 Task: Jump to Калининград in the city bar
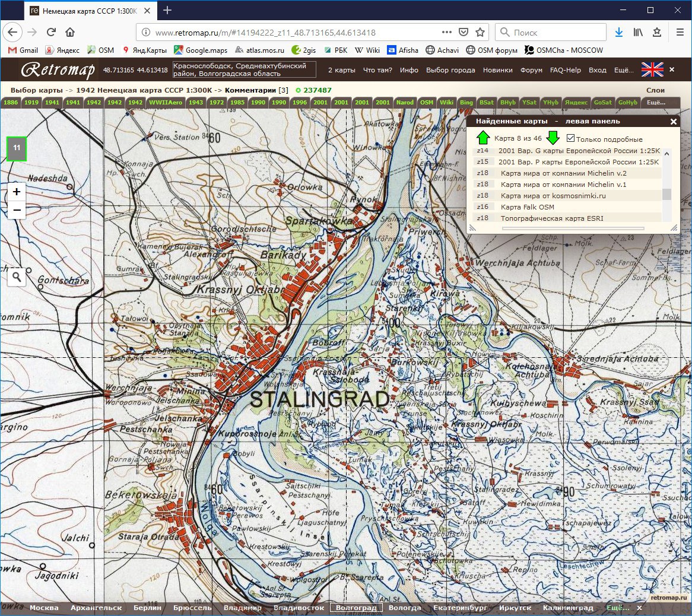[x=568, y=608]
